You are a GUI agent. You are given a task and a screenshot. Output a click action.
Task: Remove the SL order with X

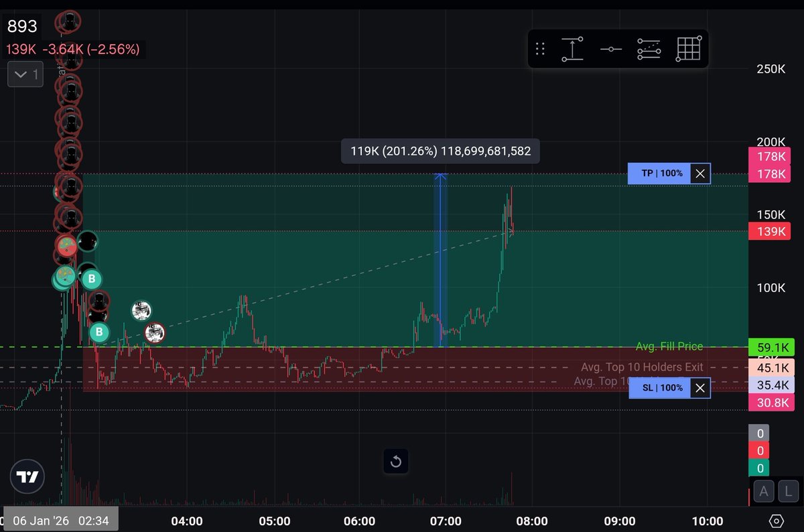[699, 388]
